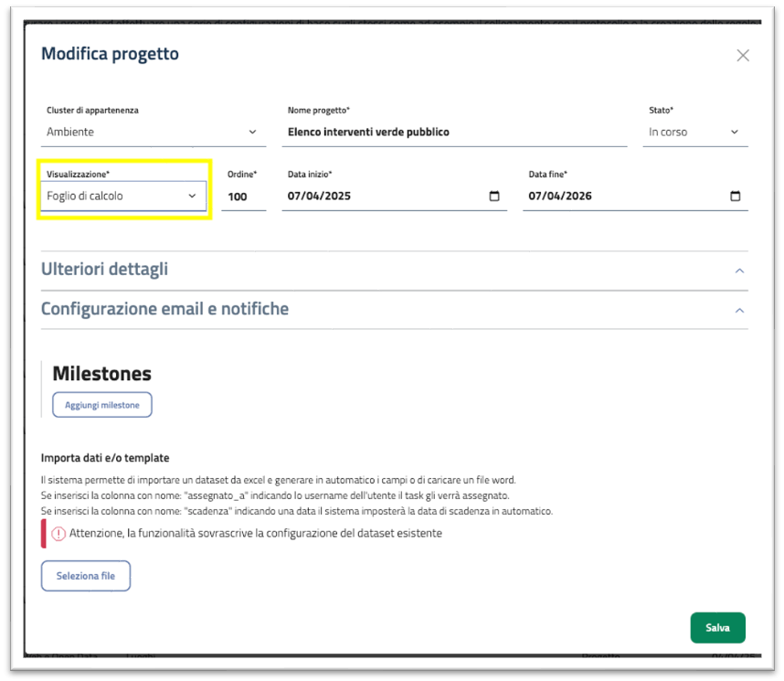
Task: Click the Data fine date value 07/04/2026
Action: [560, 197]
